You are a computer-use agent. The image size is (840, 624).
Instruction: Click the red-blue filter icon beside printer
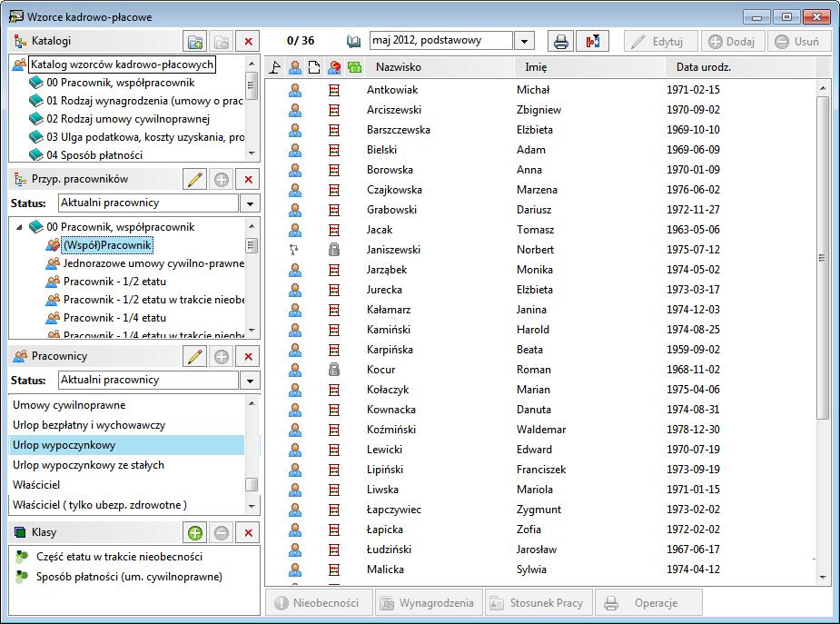[592, 41]
